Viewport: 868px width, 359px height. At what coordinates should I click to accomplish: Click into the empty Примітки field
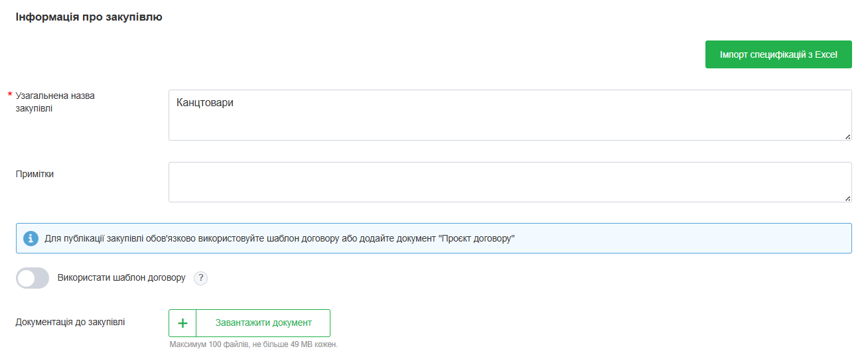(x=510, y=182)
